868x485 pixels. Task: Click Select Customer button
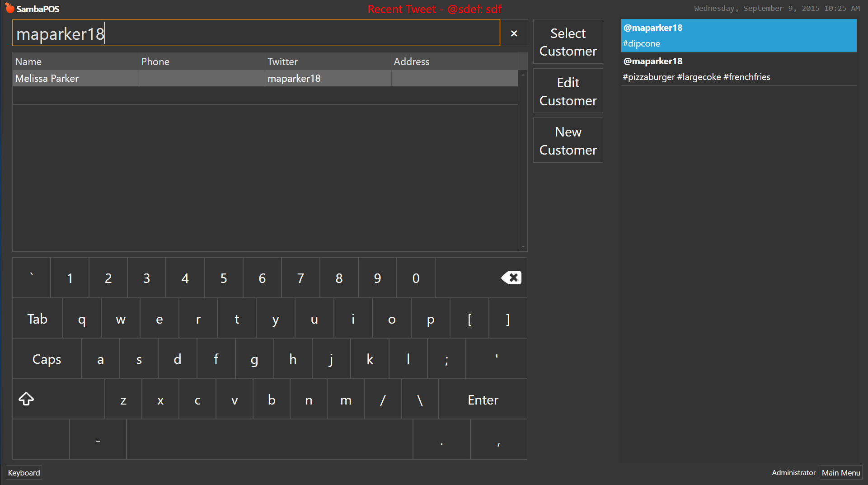[x=568, y=42]
